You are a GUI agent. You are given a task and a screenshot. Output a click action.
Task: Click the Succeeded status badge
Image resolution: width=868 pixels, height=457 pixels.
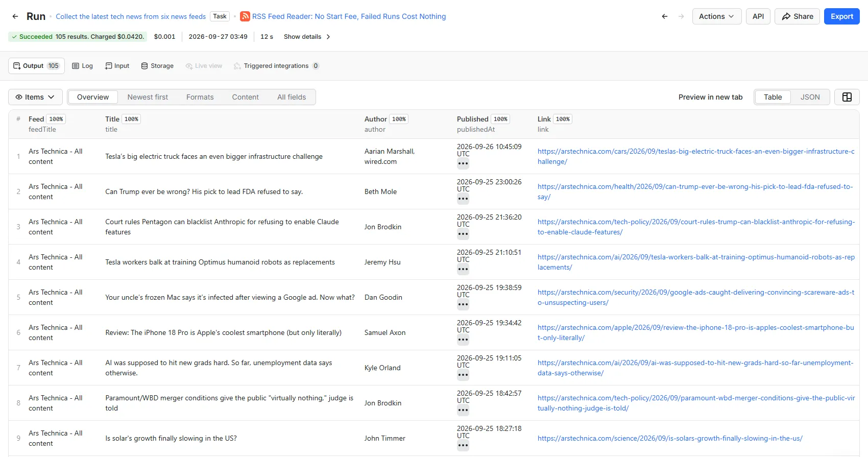click(x=78, y=37)
